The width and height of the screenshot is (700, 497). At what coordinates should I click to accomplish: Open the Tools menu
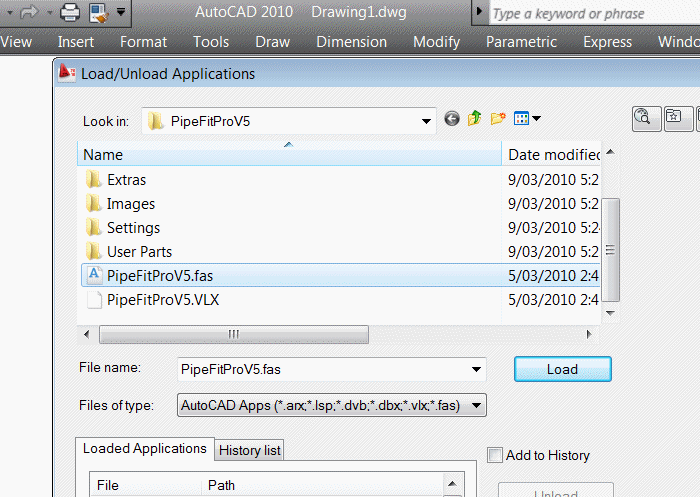click(211, 42)
